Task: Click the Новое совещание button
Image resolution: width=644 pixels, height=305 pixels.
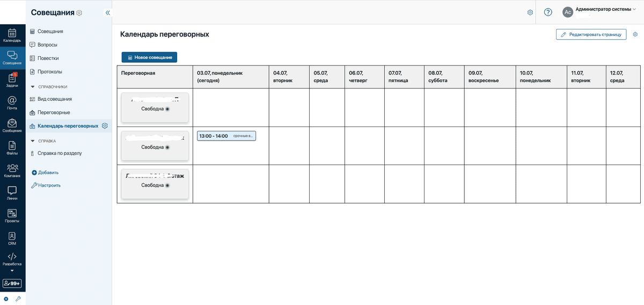Action: pos(149,57)
